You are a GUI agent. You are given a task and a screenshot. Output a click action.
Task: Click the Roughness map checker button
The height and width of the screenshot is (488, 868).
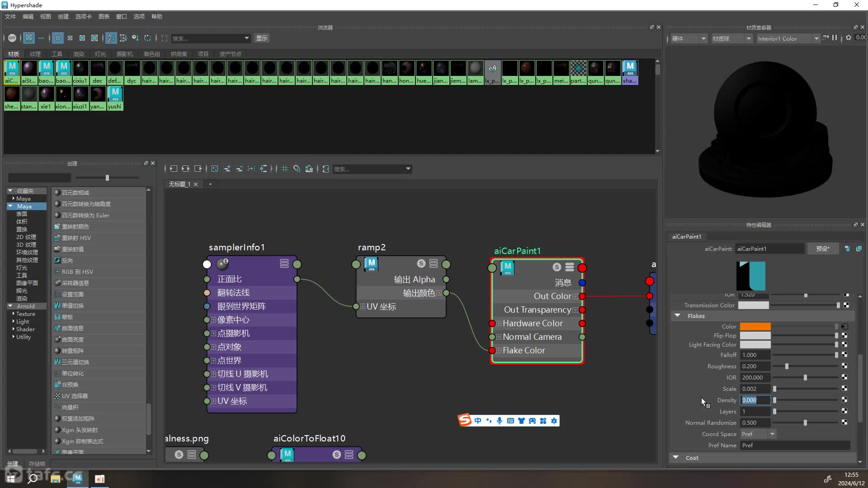coord(844,366)
